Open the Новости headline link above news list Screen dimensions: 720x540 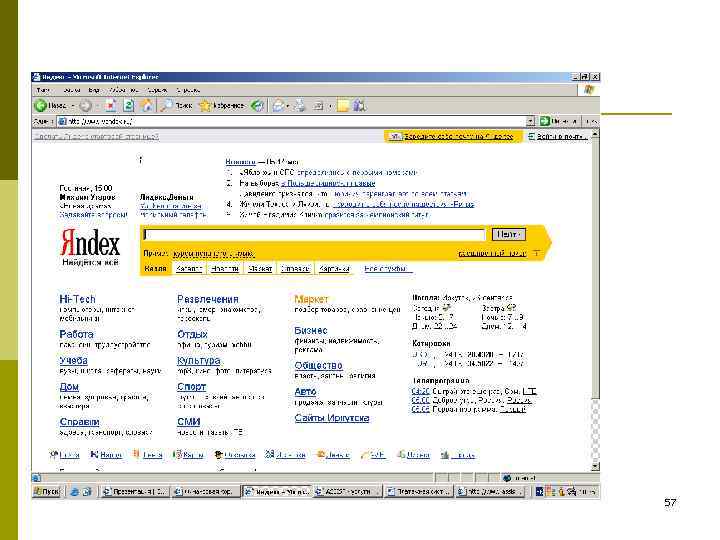(240, 162)
